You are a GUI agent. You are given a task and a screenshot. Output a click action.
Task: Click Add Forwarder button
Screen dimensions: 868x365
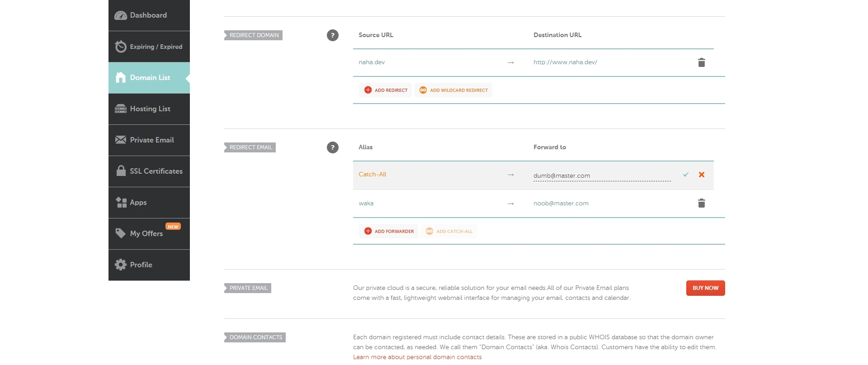(389, 231)
